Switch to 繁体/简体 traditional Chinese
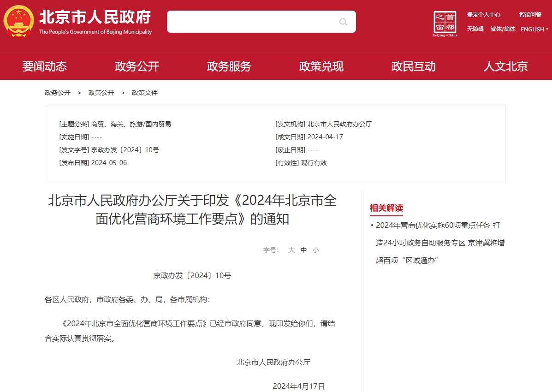The image size is (552, 392). 503,29
